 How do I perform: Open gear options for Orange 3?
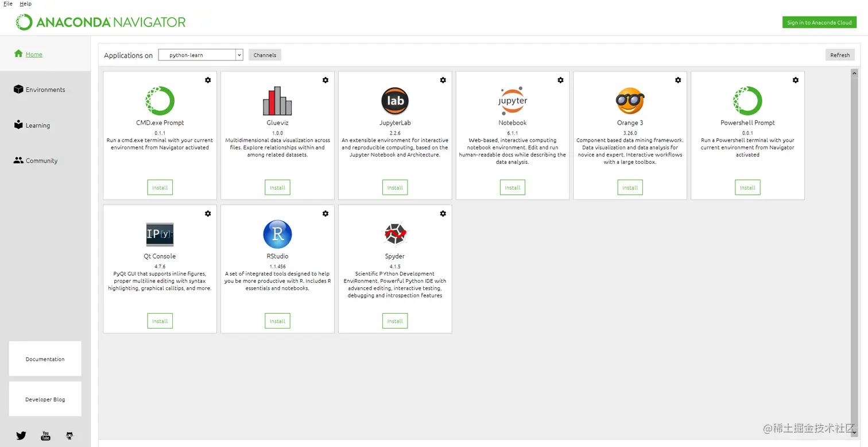pyautogui.click(x=678, y=80)
